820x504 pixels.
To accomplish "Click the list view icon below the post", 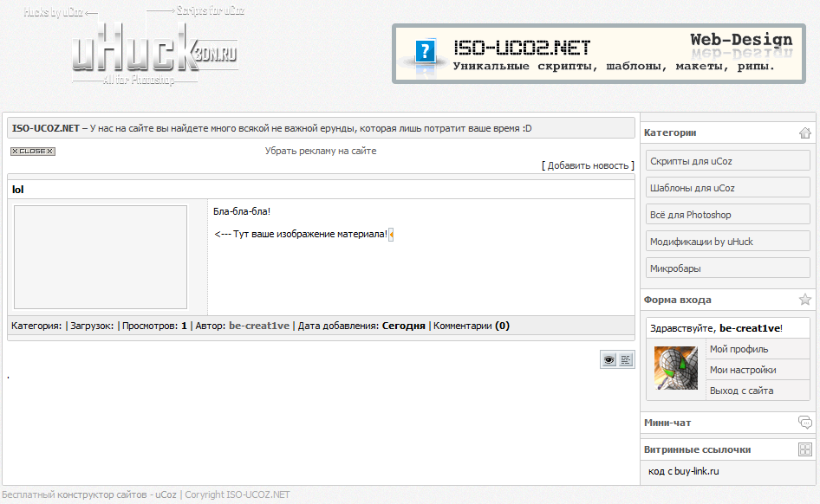I will click(x=626, y=359).
